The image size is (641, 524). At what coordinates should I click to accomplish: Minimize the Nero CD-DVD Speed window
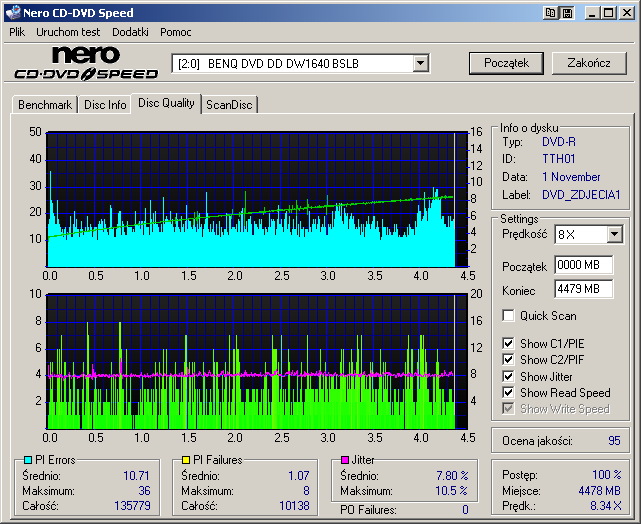click(591, 13)
